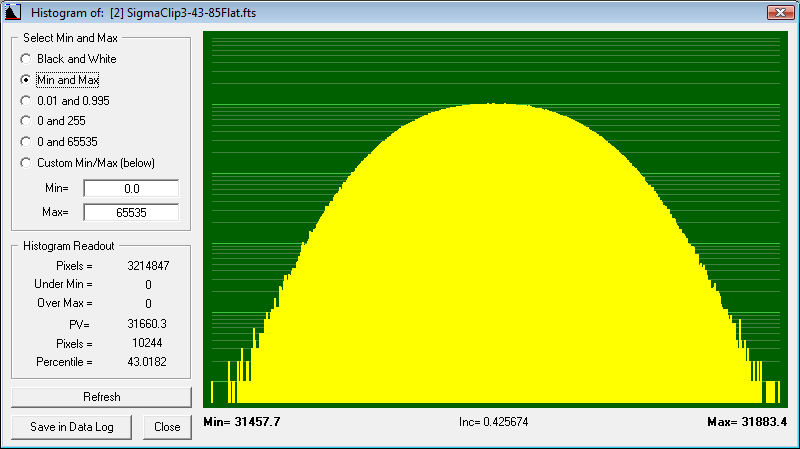The width and height of the screenshot is (800, 449).
Task: Click the PV readout value 31660.3
Action: coord(148,324)
